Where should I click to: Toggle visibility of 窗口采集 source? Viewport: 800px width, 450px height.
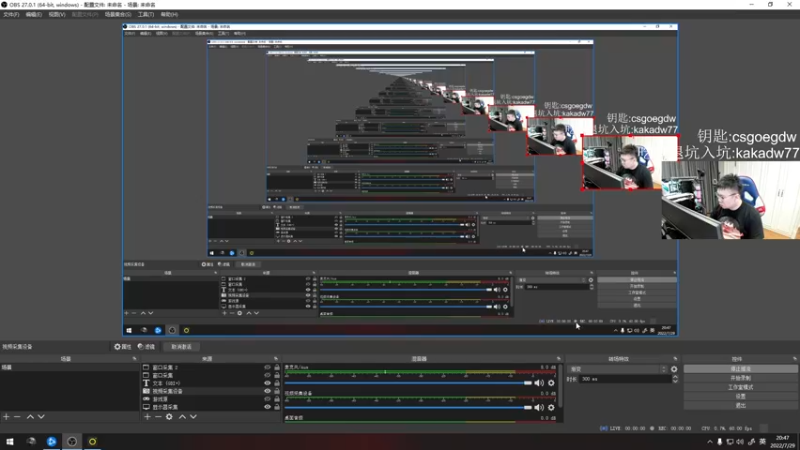[267, 375]
